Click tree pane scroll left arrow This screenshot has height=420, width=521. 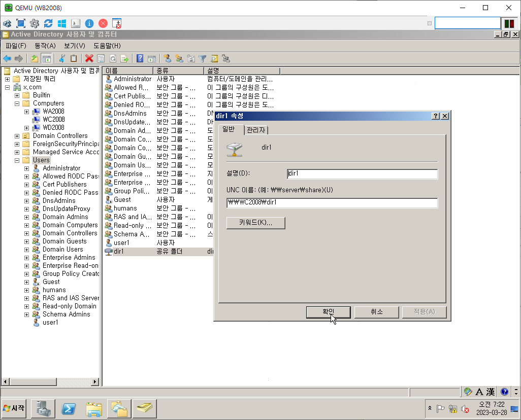click(x=5, y=382)
